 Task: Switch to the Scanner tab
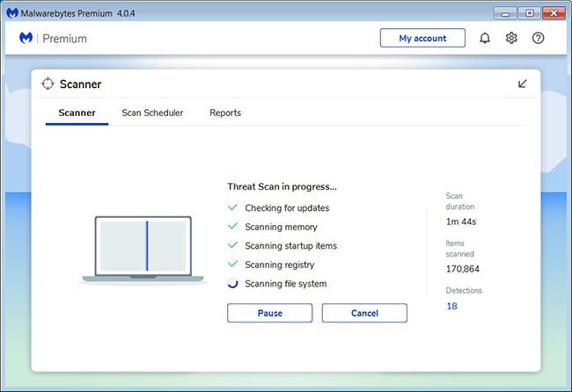(77, 113)
